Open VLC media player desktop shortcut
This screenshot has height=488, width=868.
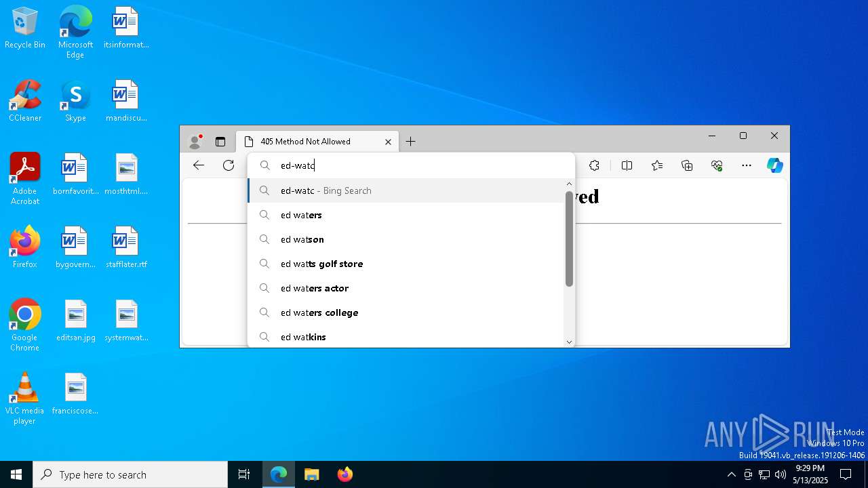(x=25, y=399)
